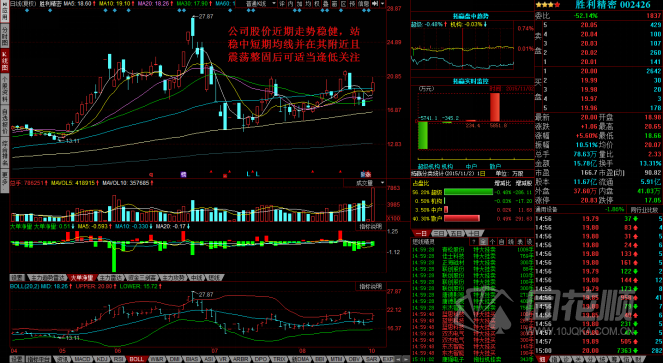Open the 成交量 volume indicator dropdown
The width and height of the screenshot is (664, 363).
coord(365,183)
